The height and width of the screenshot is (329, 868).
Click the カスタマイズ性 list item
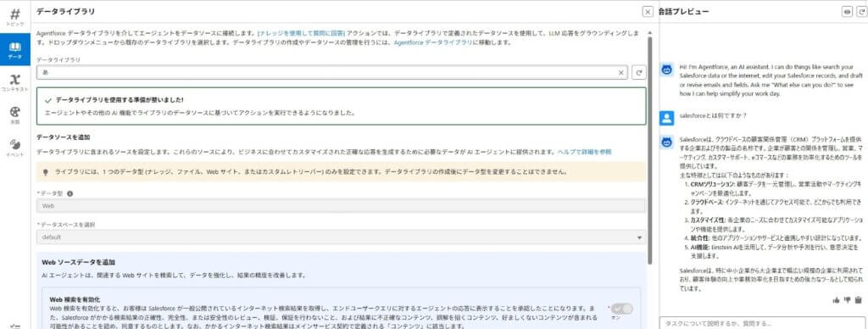tap(773, 225)
